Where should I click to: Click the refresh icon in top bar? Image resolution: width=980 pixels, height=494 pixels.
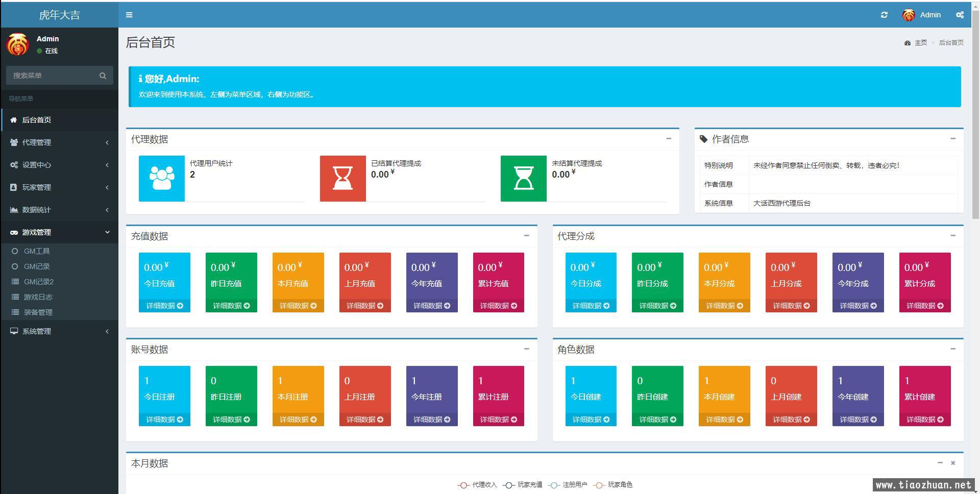[884, 15]
